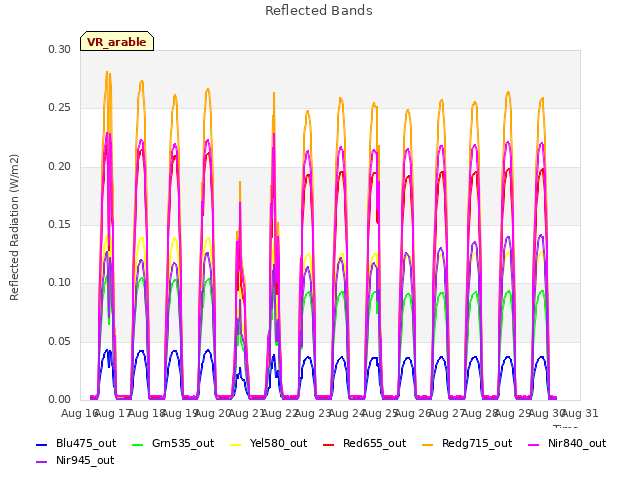640x480 pixels.
Task: Toggle the Red655_out legend entry
Action: point(365,444)
